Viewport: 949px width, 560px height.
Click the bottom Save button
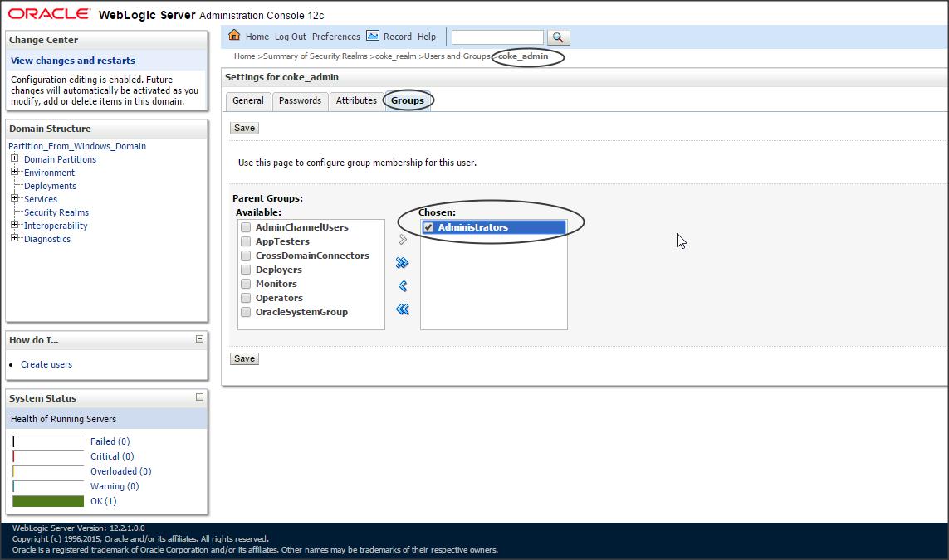click(x=244, y=358)
